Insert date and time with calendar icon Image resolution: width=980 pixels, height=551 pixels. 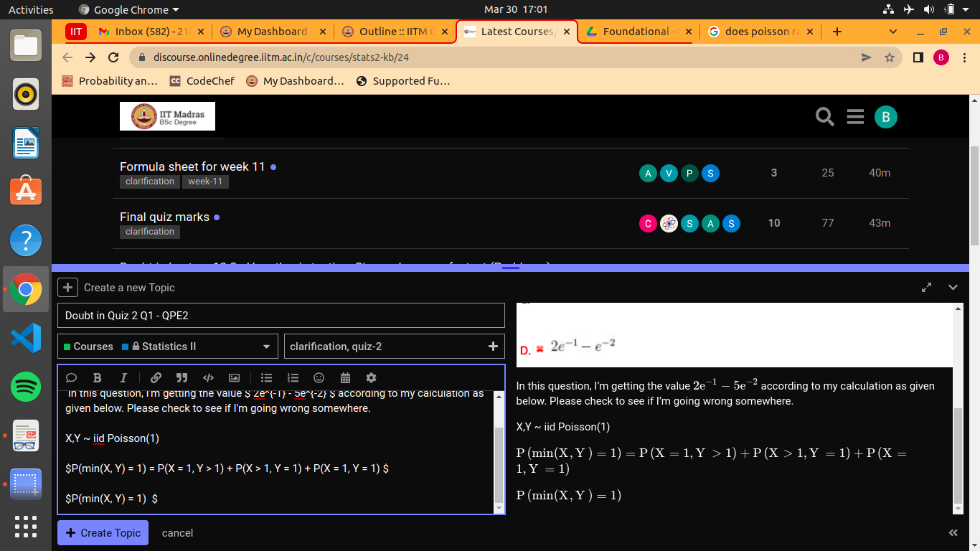[x=345, y=378]
